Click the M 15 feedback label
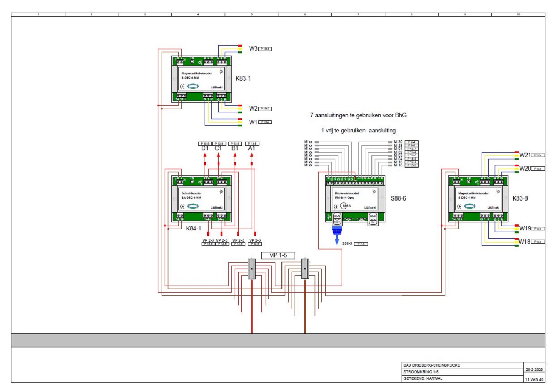Image resolution: width=556 pixels, height=392 pixels. pyautogui.click(x=398, y=165)
